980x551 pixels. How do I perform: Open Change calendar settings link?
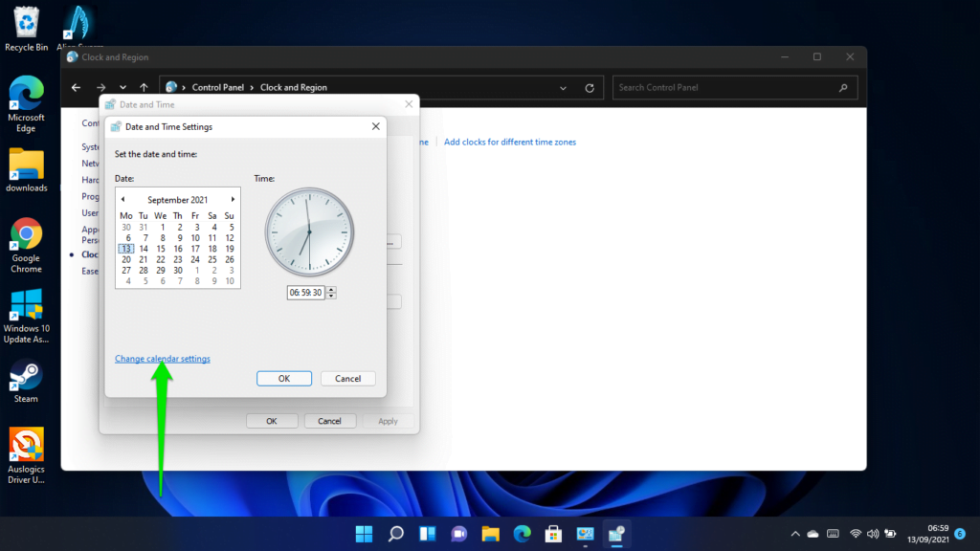162,358
